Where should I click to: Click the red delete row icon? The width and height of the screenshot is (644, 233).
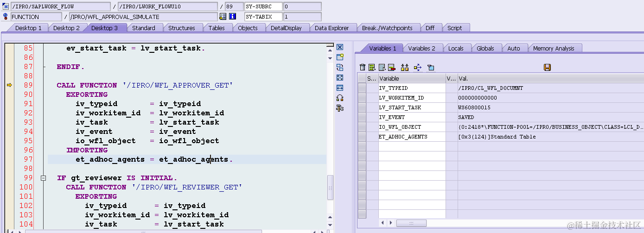391,68
